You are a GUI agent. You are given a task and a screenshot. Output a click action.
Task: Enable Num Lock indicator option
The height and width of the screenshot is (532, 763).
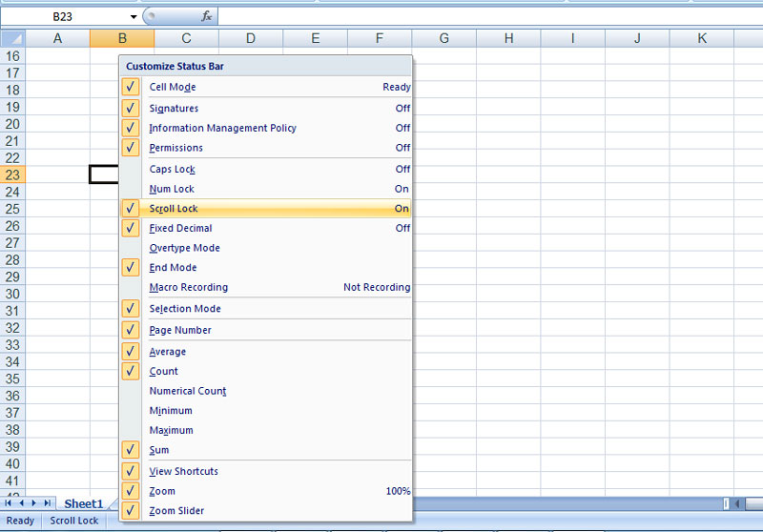[x=266, y=189]
